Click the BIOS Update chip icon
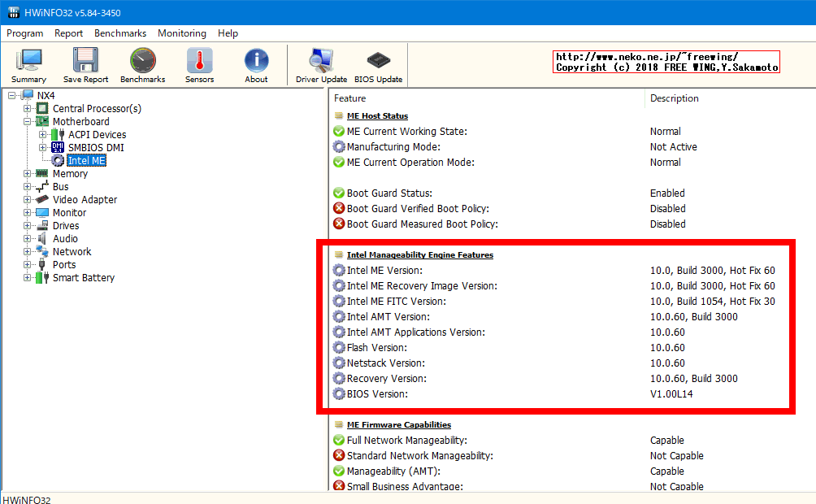This screenshot has width=816, height=504. (x=378, y=65)
